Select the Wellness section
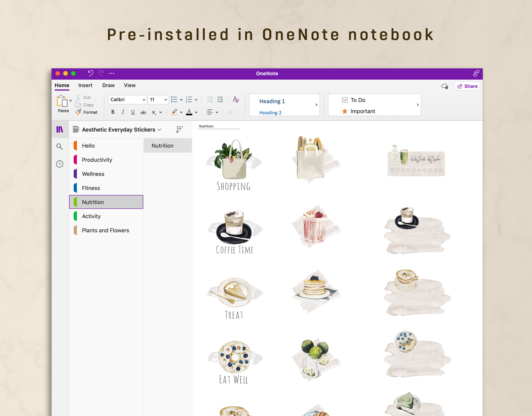The height and width of the screenshot is (416, 532). tap(93, 174)
